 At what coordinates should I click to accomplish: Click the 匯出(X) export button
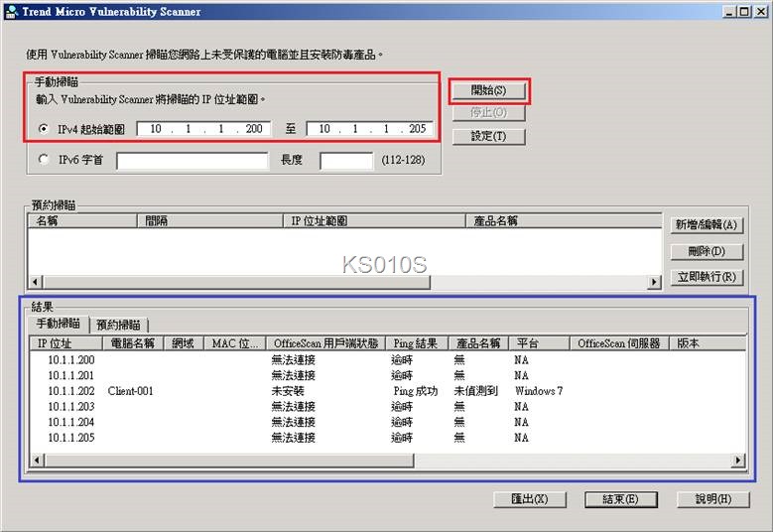pyautogui.click(x=529, y=498)
